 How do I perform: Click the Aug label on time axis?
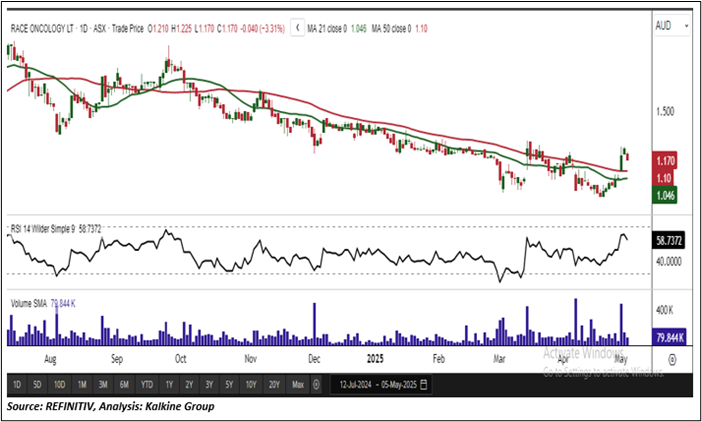pyautogui.click(x=50, y=359)
